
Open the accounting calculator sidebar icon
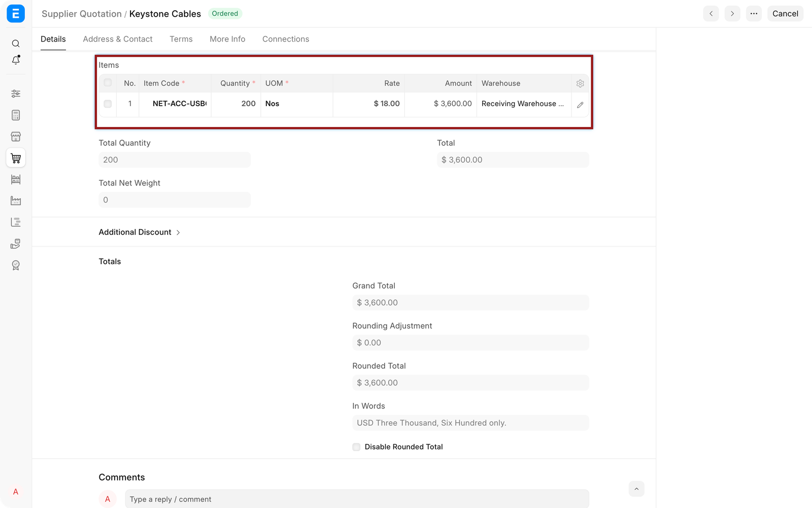(16, 115)
